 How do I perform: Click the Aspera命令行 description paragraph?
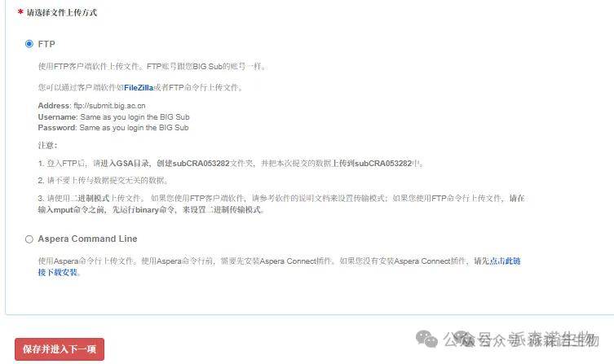click(279, 266)
